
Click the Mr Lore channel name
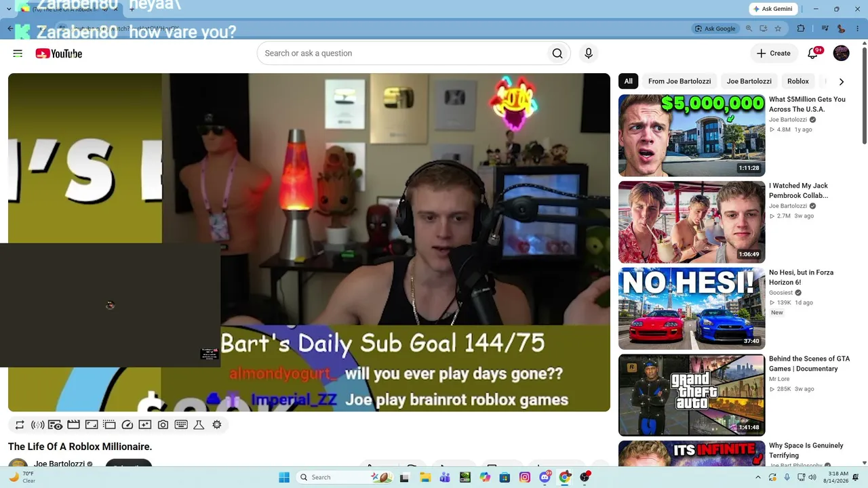[779, 380]
